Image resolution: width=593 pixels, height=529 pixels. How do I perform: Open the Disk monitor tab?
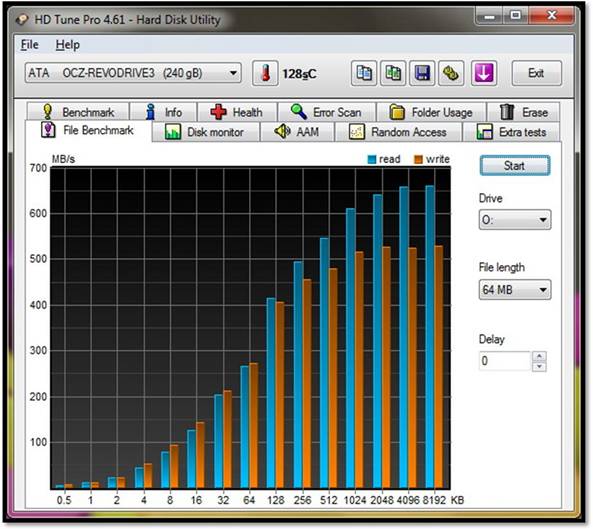click(x=205, y=132)
